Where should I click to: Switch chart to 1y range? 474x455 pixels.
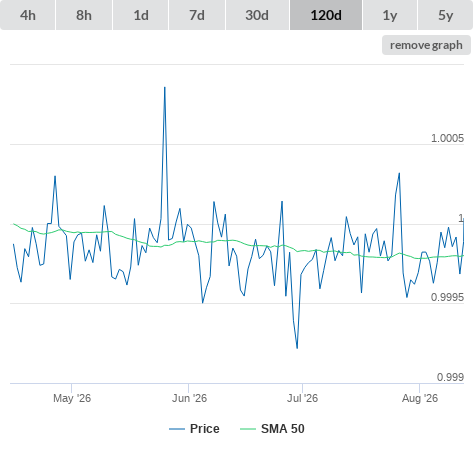click(390, 15)
